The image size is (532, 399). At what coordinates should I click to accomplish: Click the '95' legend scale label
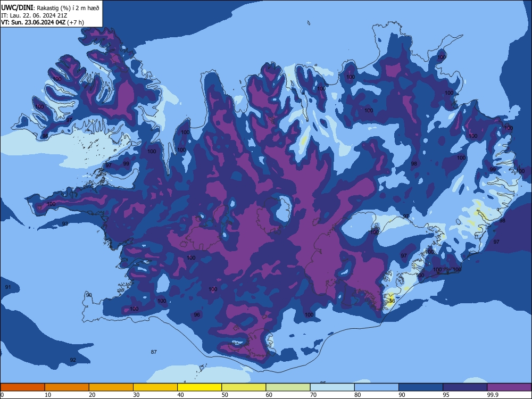coord(446,395)
